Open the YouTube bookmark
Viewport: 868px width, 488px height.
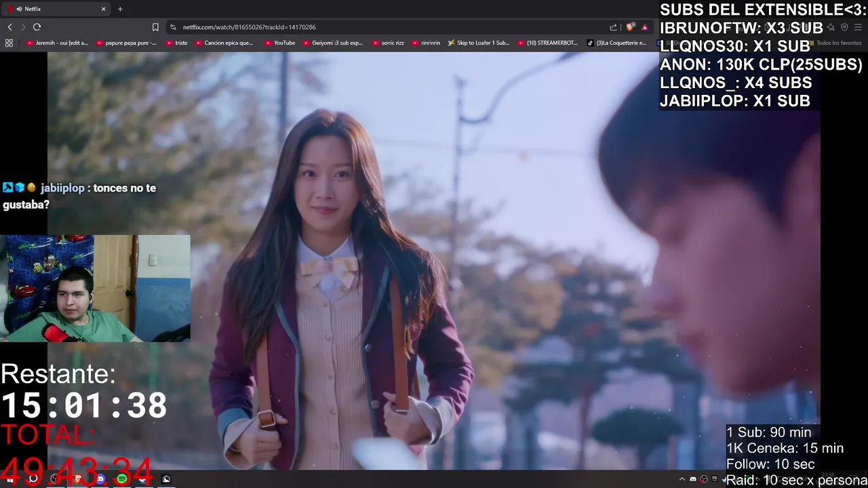click(279, 43)
